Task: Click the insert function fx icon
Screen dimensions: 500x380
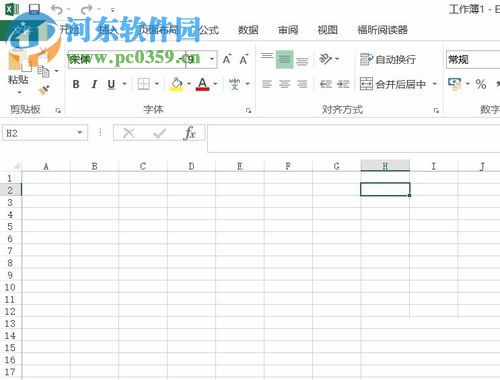Action: click(190, 133)
